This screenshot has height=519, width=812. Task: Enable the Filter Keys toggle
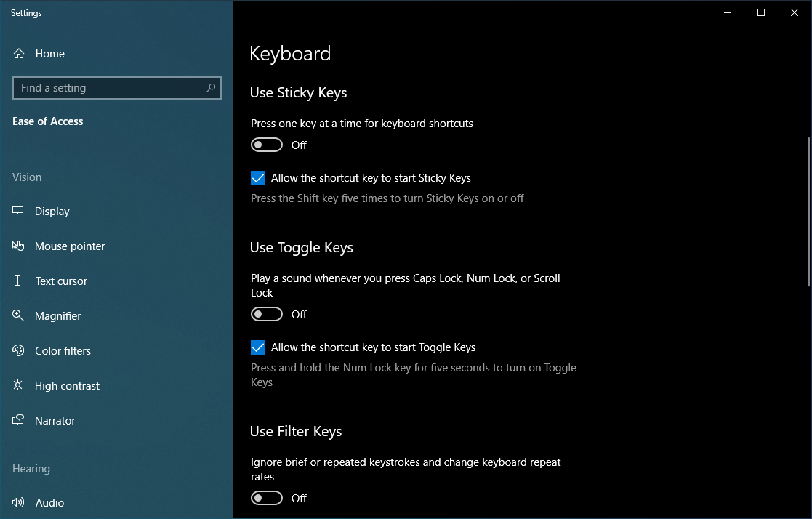267,498
